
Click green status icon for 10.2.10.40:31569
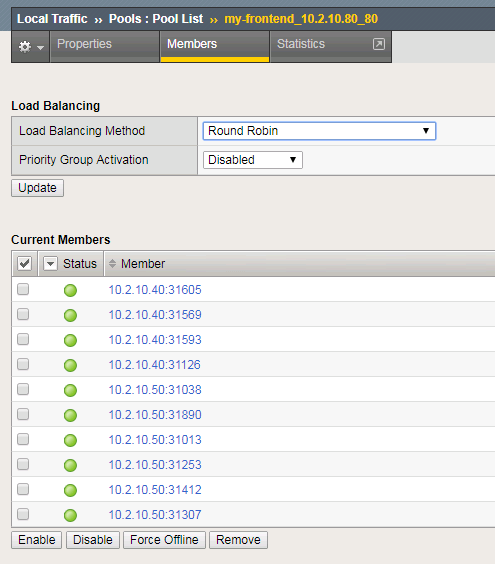(70, 315)
